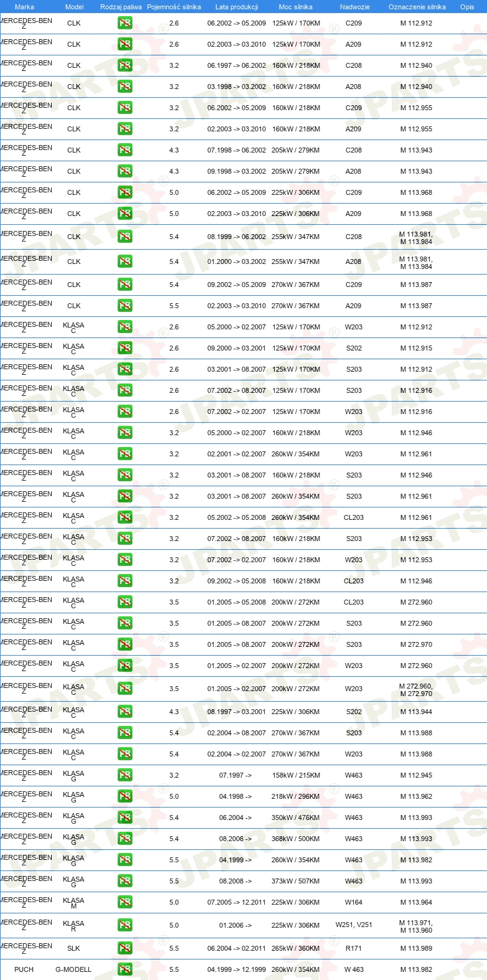This screenshot has width=487, height=980.
Task: Select engine code M 113.944
Action: click(x=416, y=712)
